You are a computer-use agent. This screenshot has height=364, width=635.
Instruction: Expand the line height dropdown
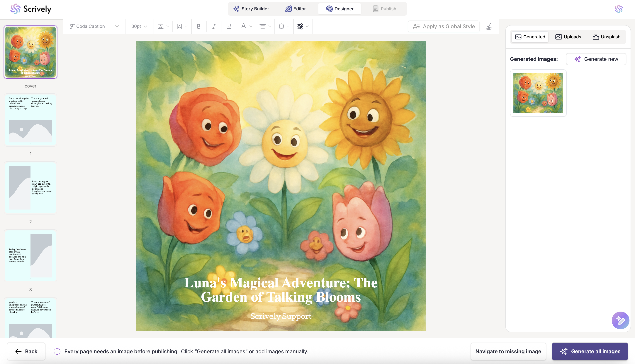pyautogui.click(x=163, y=26)
